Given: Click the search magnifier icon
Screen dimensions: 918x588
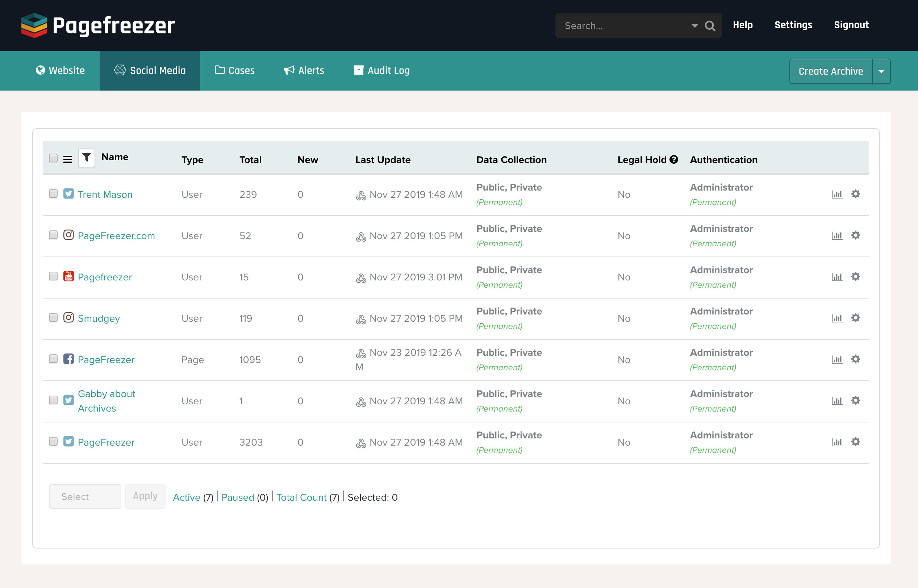Looking at the screenshot, I should (x=710, y=26).
